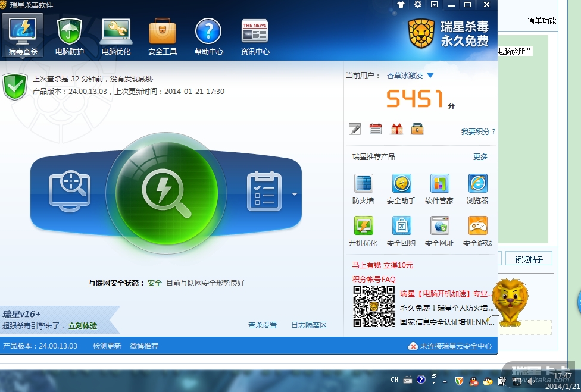Open 日志隔离区 log quarantine
The height and width of the screenshot is (392, 581).
309,325
